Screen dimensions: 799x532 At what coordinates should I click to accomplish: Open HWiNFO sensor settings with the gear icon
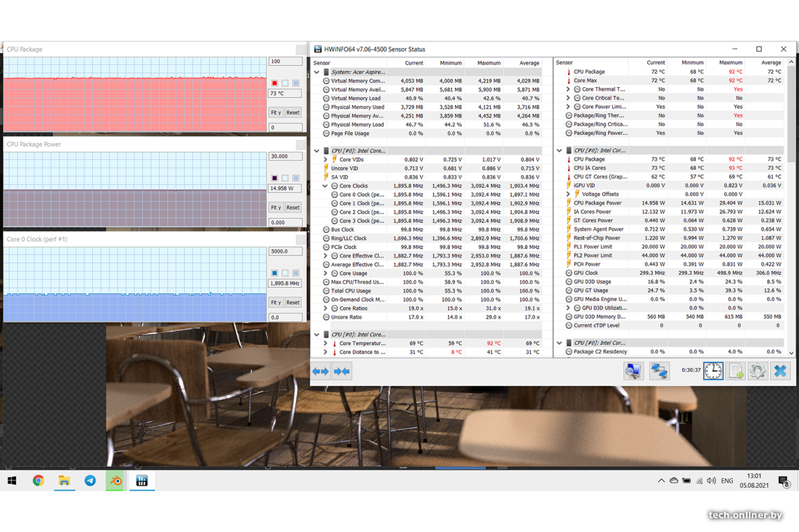pyautogui.click(x=758, y=370)
